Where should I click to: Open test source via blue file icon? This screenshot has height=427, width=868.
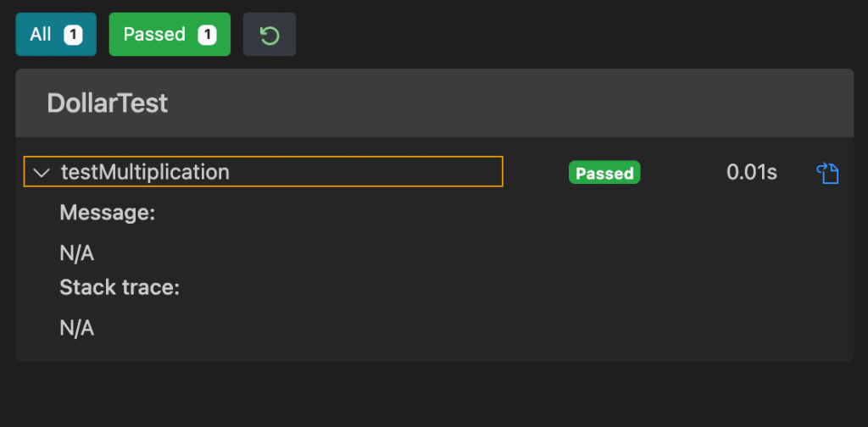(x=827, y=173)
